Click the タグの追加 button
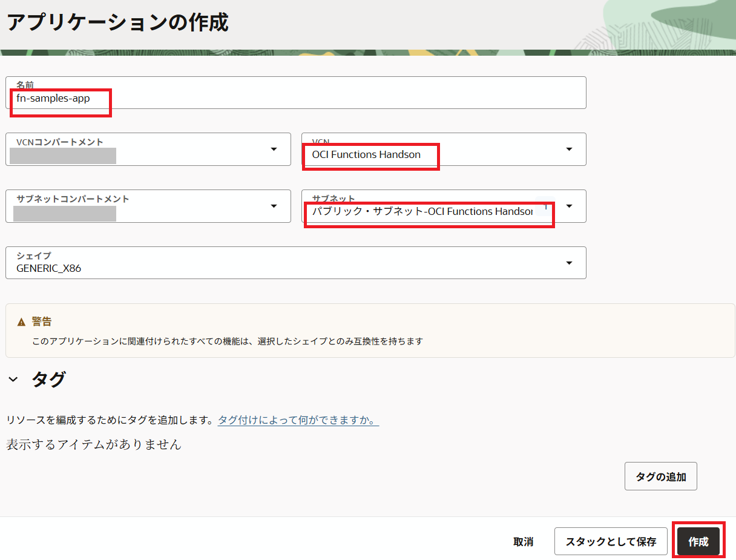736x560 pixels. click(660, 476)
